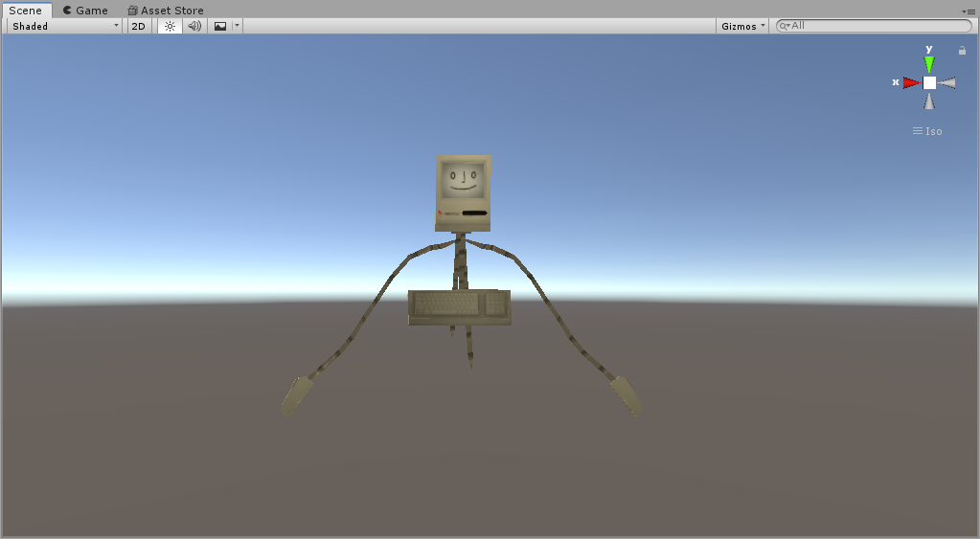Click the gray right-side gizmo cone
This screenshot has width=980, height=539.
[946, 82]
